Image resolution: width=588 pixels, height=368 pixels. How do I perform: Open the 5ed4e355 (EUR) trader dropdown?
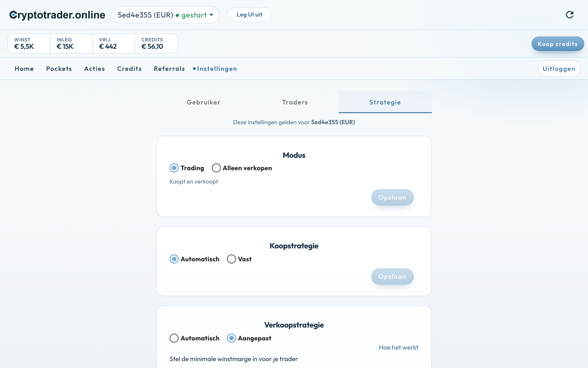click(x=165, y=15)
